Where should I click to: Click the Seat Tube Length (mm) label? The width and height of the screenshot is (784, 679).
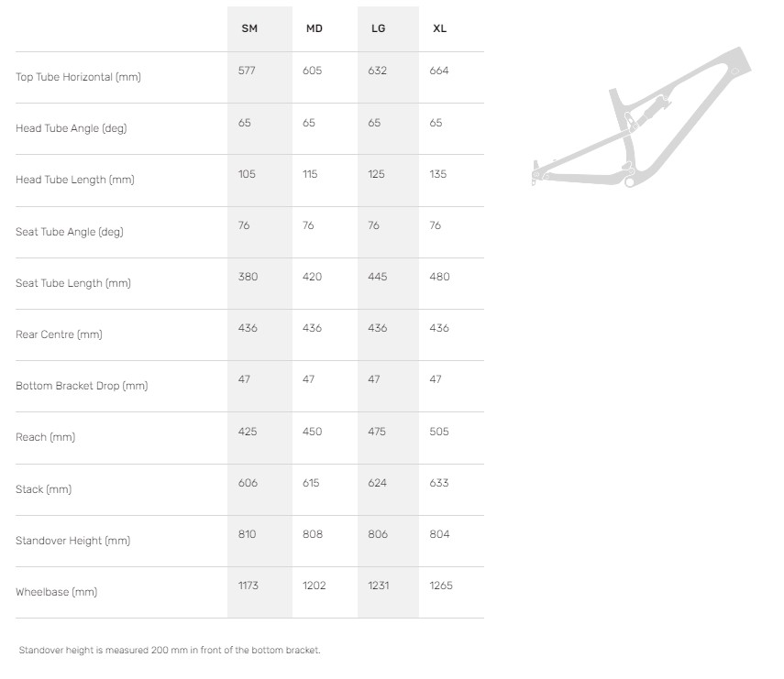tap(73, 283)
